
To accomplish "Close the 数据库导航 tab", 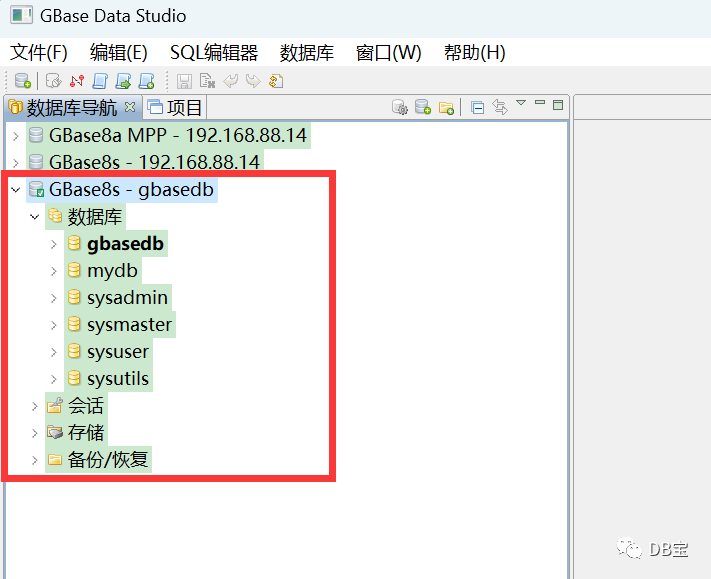I will 130,107.
